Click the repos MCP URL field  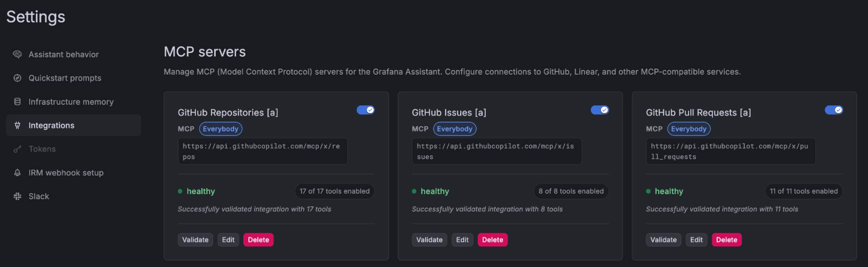[263, 152]
